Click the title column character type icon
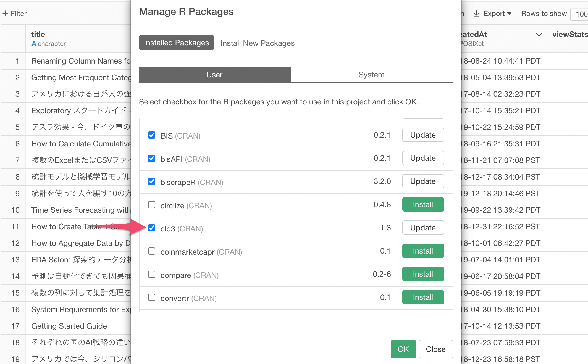 34,44
